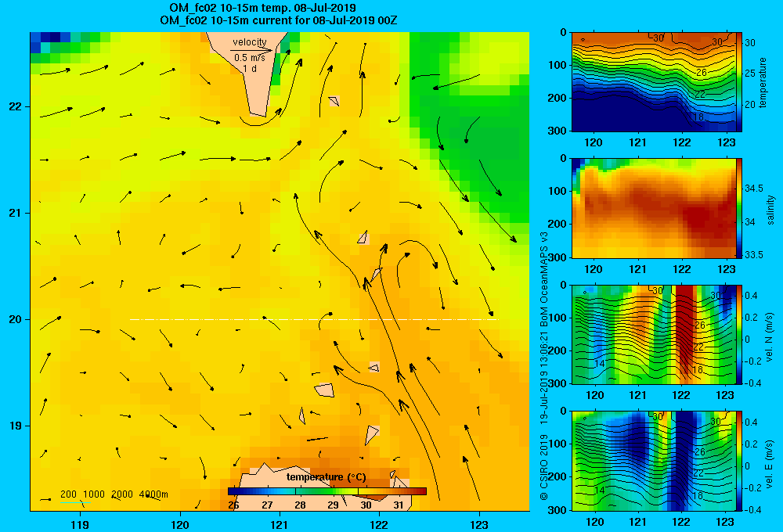Click the 'BoM OceanMAPS v3' vertical text

544,279
